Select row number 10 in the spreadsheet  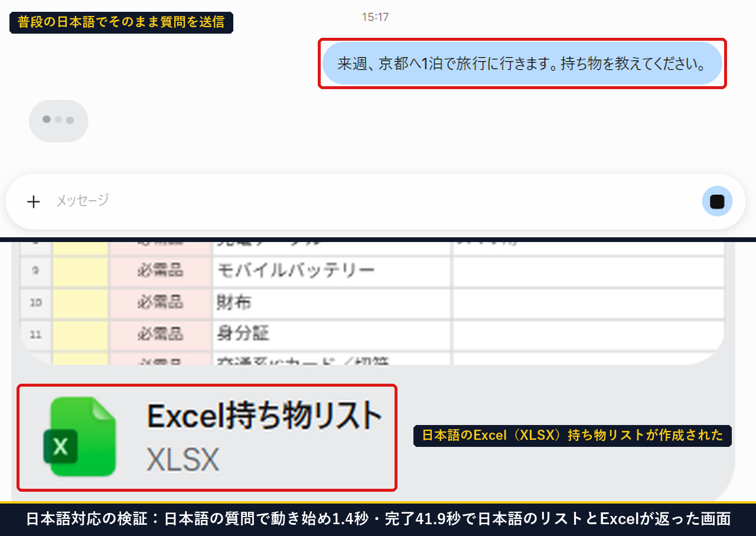click(x=36, y=303)
